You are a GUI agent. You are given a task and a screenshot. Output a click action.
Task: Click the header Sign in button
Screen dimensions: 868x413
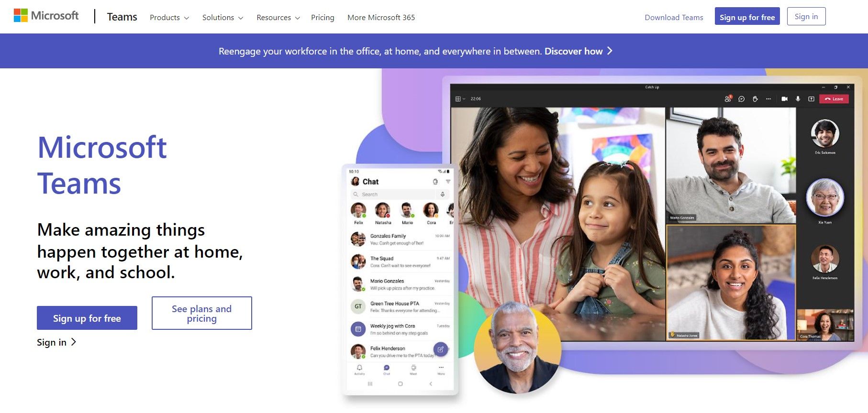pos(806,16)
